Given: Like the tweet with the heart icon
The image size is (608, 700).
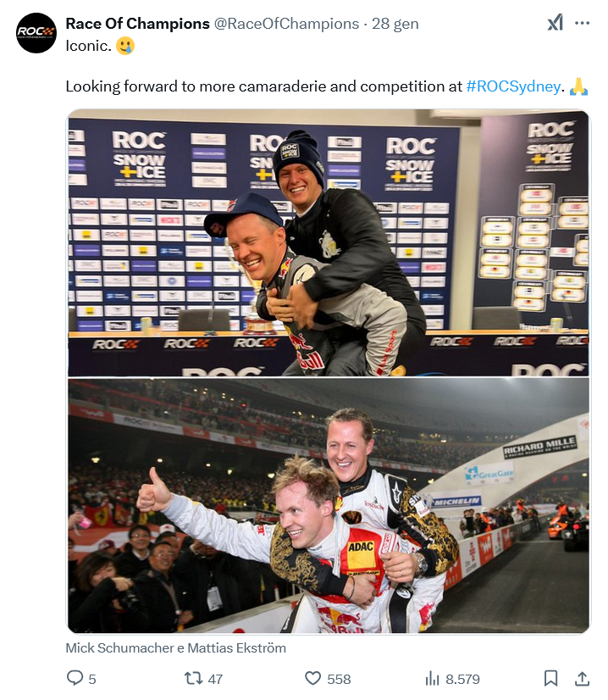Looking at the screenshot, I should coord(312,679).
